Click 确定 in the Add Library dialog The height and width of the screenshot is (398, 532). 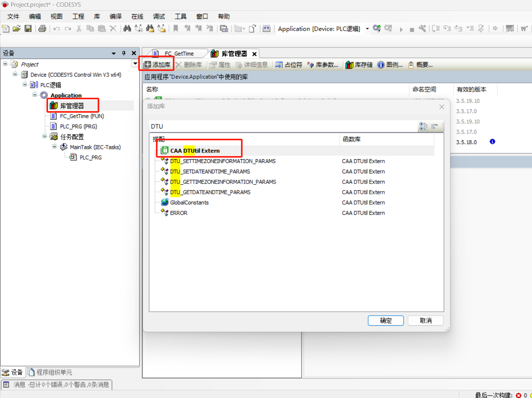(x=386, y=321)
